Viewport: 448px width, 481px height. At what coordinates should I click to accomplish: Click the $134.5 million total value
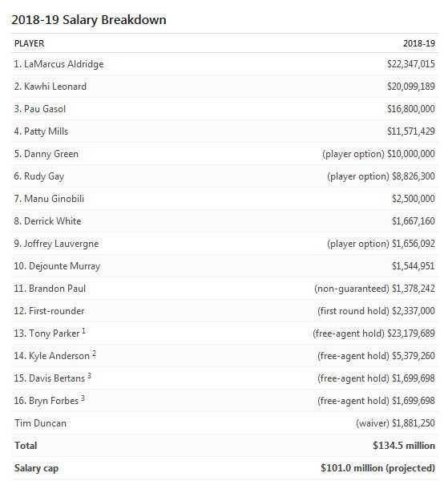[404, 446]
